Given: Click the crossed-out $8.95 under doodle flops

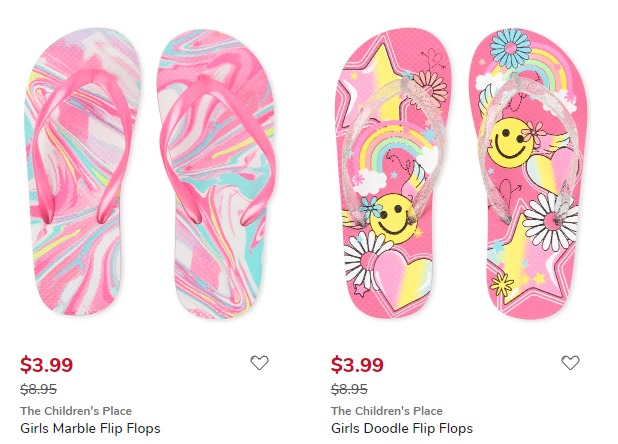Looking at the screenshot, I should 349,389.
